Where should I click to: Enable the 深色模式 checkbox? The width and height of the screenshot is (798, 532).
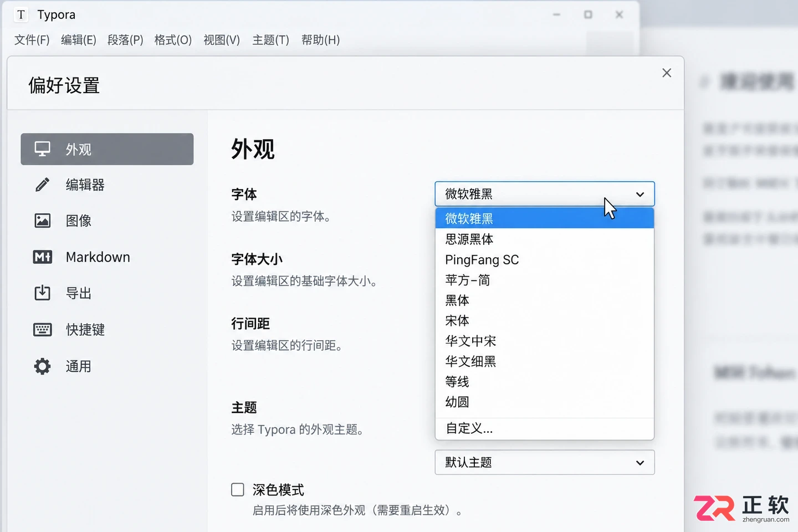point(238,489)
